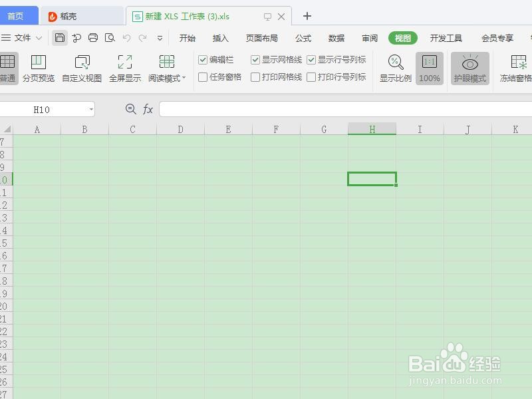The height and width of the screenshot is (399, 532).
Task: Enable 任务窗格 task pane checkbox
Action: (x=202, y=75)
